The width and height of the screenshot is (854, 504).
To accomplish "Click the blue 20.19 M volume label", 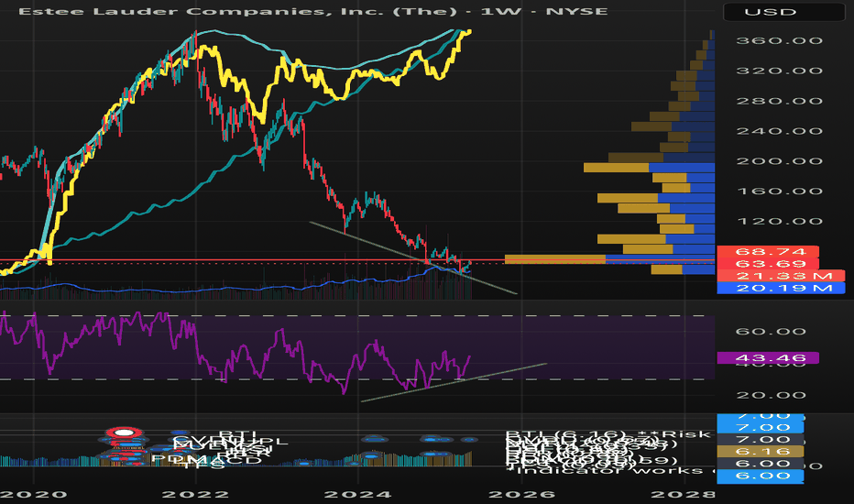I will click(x=781, y=288).
